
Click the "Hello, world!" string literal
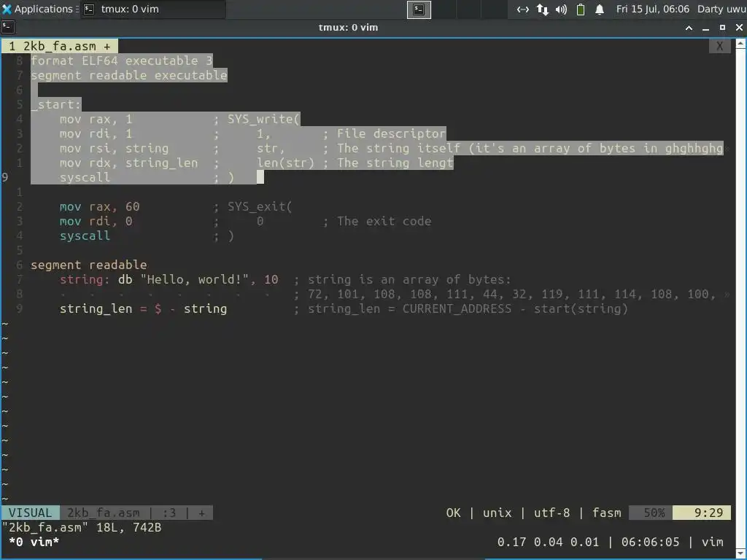(x=194, y=279)
